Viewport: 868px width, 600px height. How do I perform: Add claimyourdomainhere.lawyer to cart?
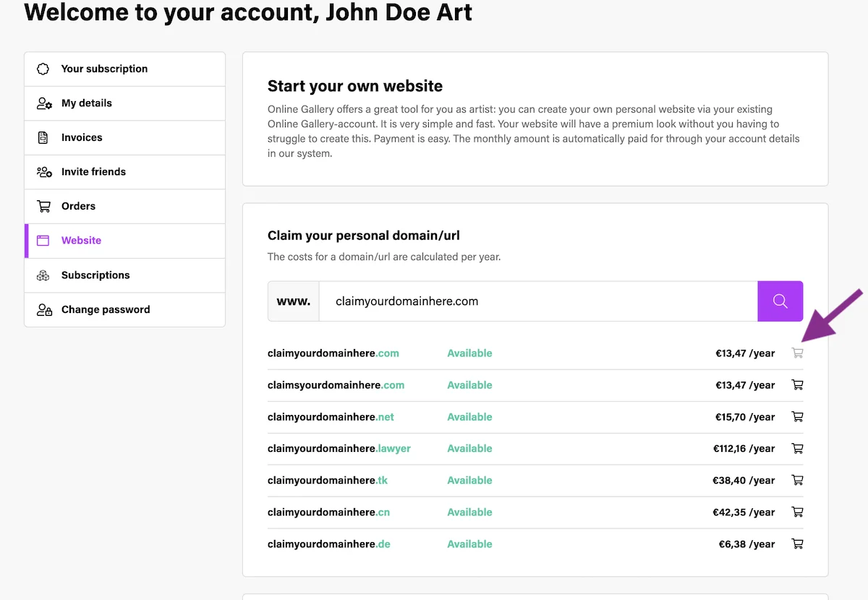point(797,448)
